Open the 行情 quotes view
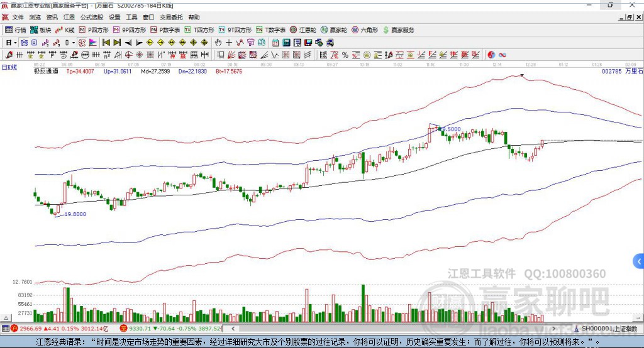 click(16, 30)
